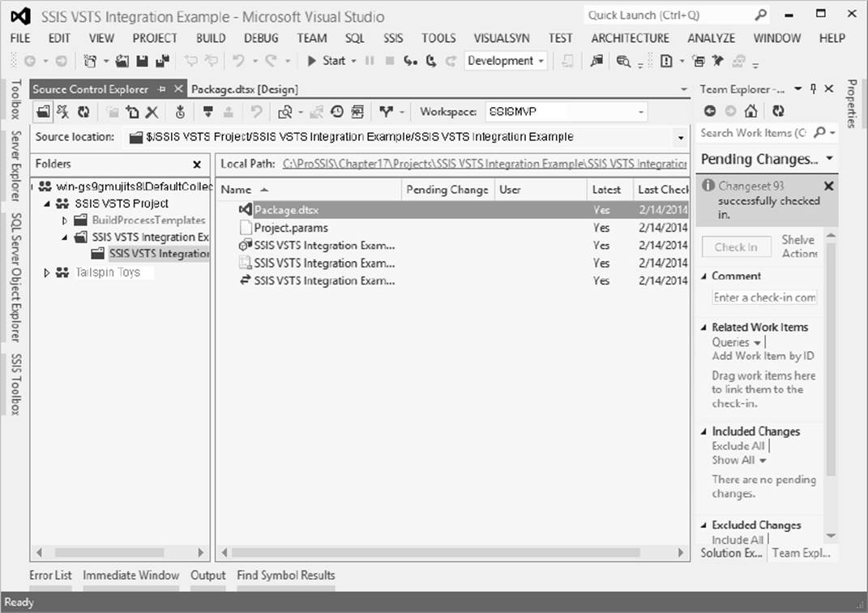The width and height of the screenshot is (868, 613).
Task: Toggle the Folders pane button in Source Control Explorer
Action: coord(43,112)
